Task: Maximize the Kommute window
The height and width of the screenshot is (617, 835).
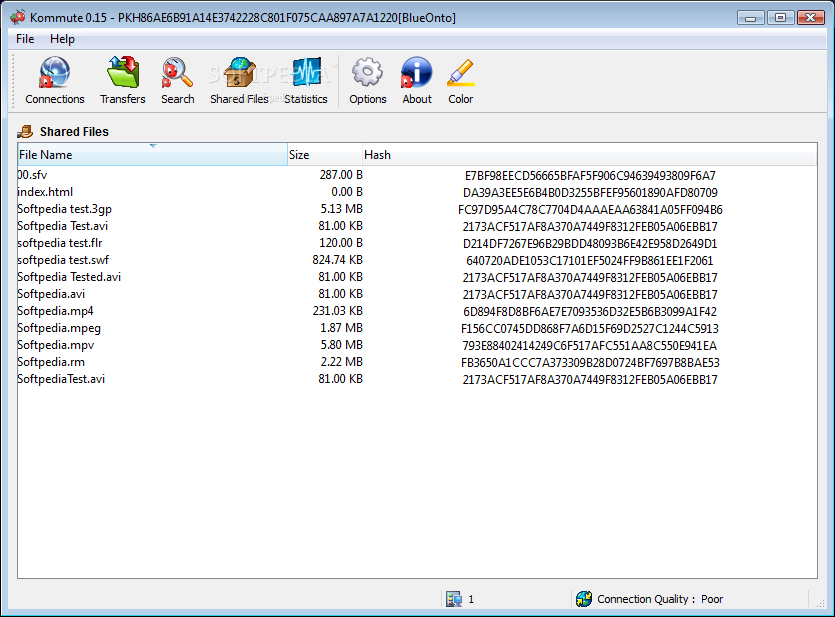Action: (780, 18)
